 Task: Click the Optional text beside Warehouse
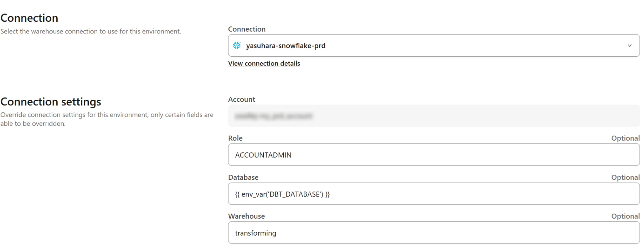[x=625, y=216]
